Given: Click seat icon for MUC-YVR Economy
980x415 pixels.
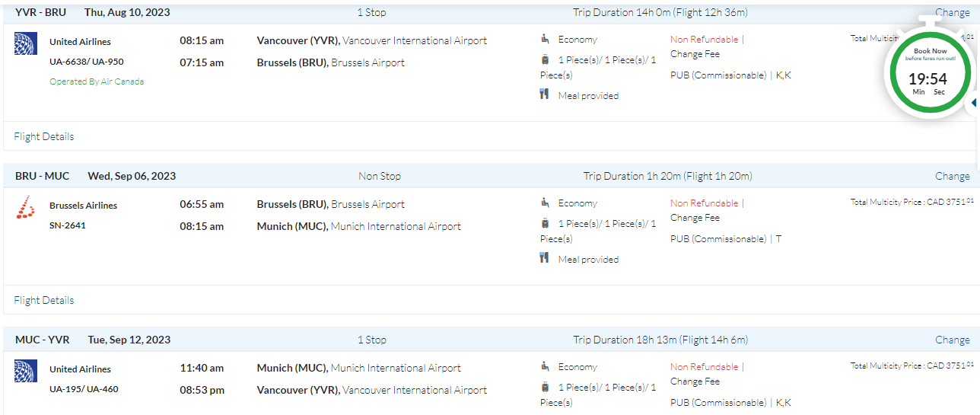Looking at the screenshot, I should tap(545, 366).
